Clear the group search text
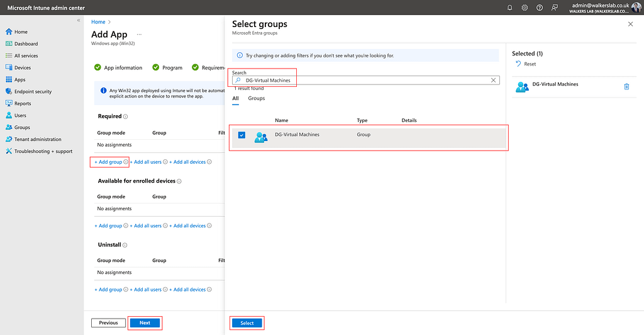Screen dimensions: 644x335 tap(494, 81)
